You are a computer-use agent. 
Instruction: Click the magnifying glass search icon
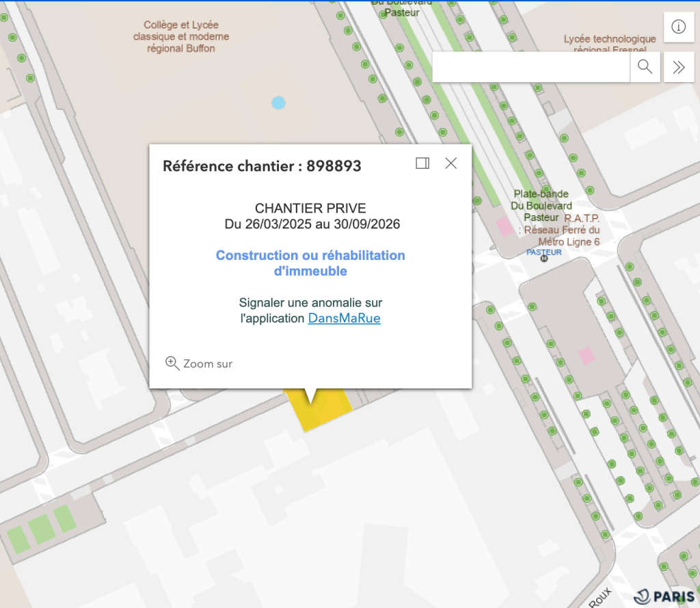645,66
